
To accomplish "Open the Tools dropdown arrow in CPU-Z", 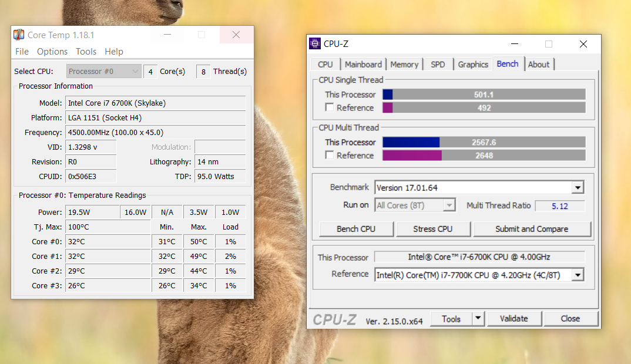I will [x=478, y=318].
